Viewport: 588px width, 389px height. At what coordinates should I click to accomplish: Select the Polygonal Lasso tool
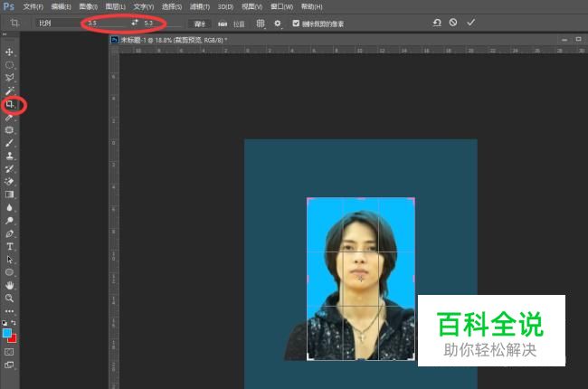(x=9, y=78)
